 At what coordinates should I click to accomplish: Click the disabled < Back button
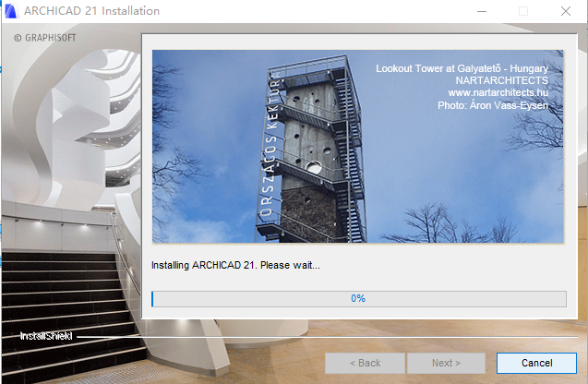[365, 363]
